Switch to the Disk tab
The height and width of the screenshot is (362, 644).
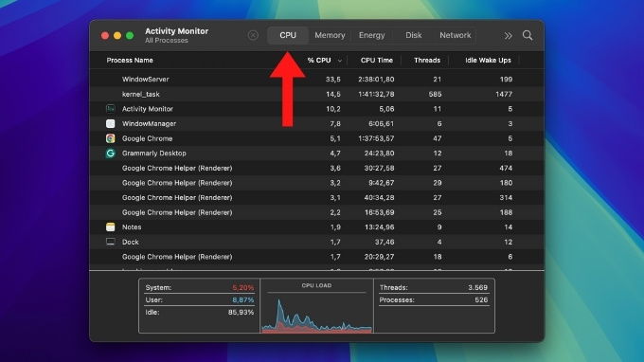[x=414, y=35]
